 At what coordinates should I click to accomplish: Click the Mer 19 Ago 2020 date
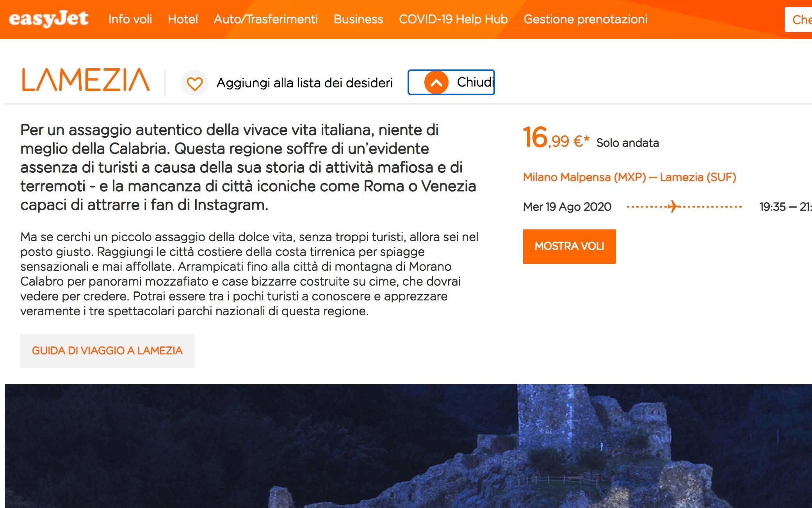point(567,207)
